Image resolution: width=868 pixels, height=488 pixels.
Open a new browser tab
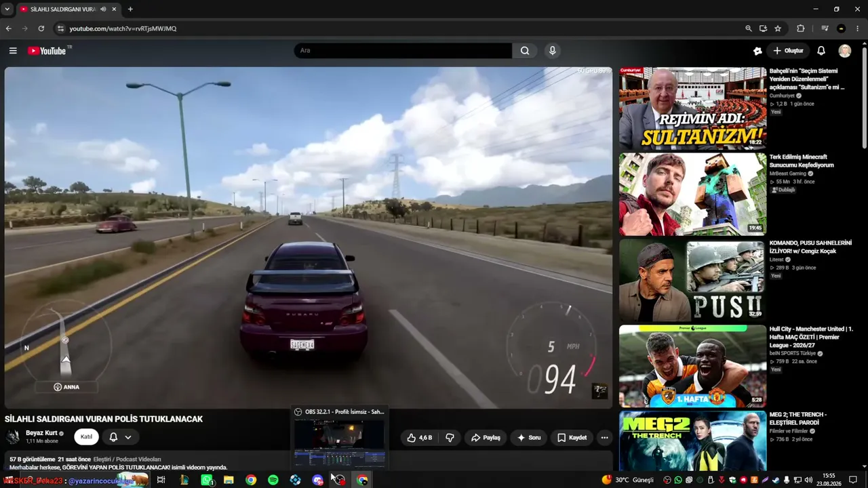130,9
